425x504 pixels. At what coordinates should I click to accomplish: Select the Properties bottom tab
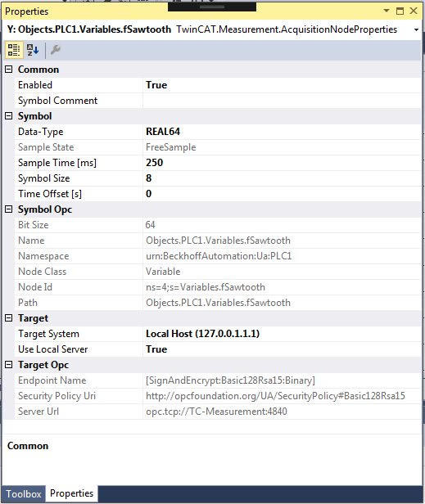pos(71,493)
